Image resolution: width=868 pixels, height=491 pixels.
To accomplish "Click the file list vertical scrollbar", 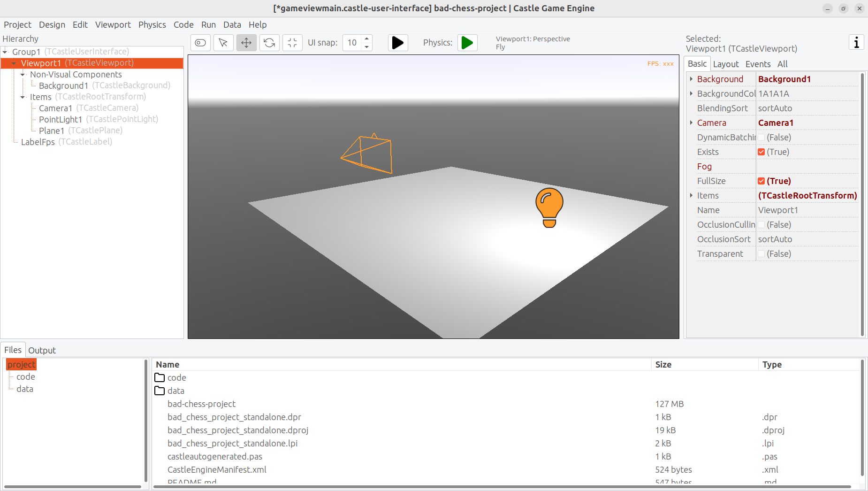I will pyautogui.click(x=862, y=418).
